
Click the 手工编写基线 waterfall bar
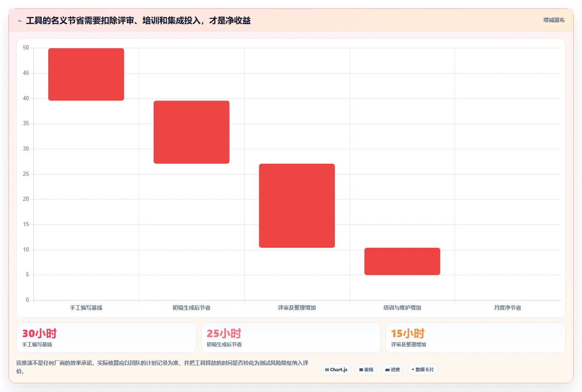point(86,74)
